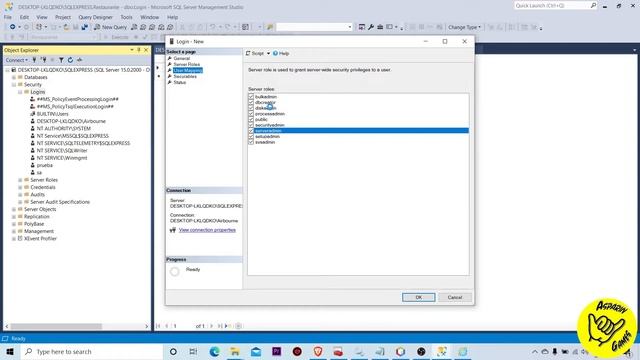Open File Explorer from taskbar

tap(235, 351)
